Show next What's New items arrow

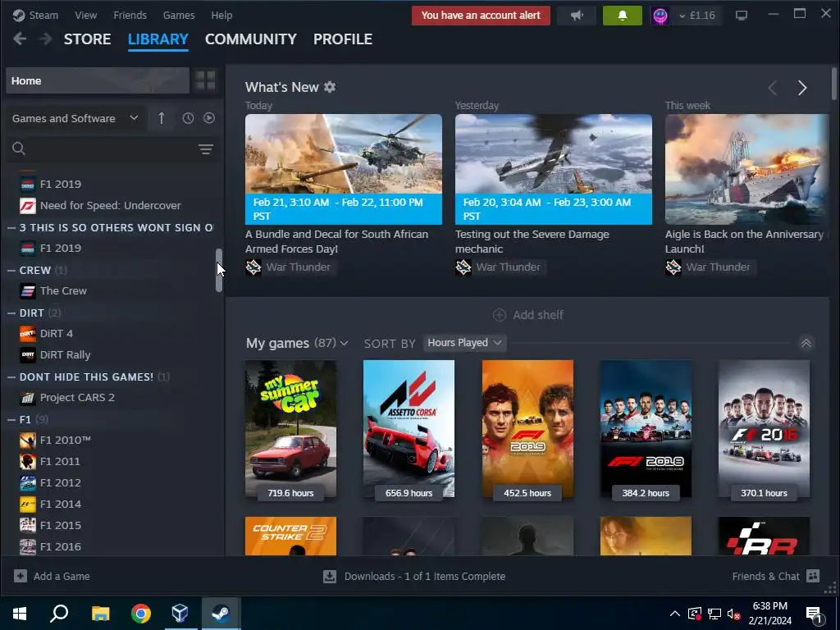coord(802,88)
